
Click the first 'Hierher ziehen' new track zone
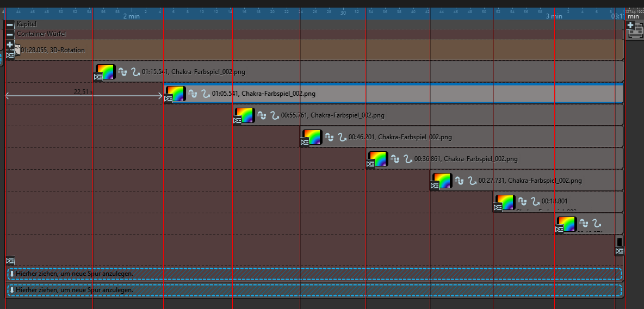pos(314,274)
